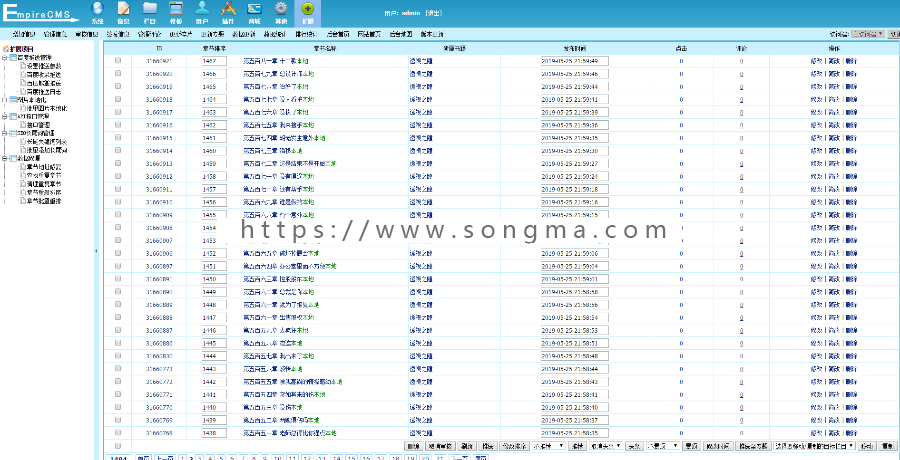Open 管理评论 in the submenu bar
This screenshot has height=460, width=900.
click(x=149, y=34)
